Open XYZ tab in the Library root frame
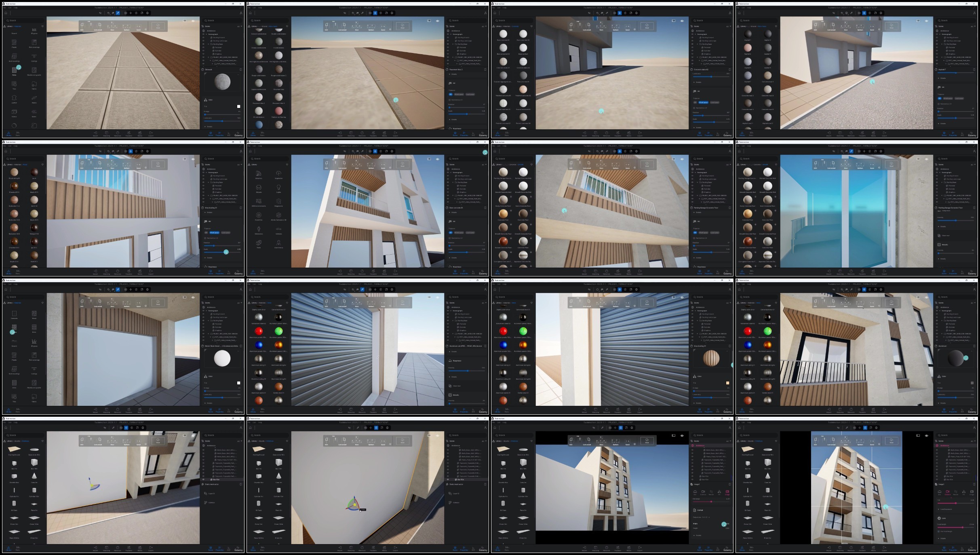The image size is (980, 555). tap(473, 272)
